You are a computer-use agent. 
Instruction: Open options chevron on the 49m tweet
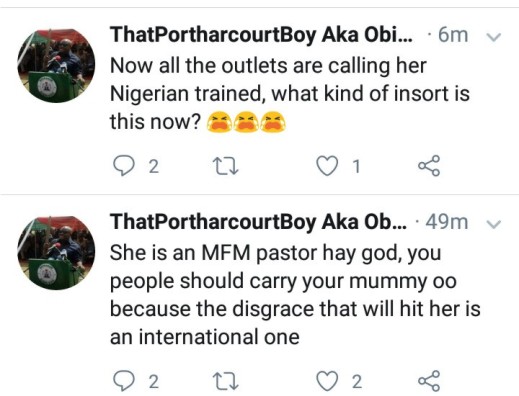[494, 224]
